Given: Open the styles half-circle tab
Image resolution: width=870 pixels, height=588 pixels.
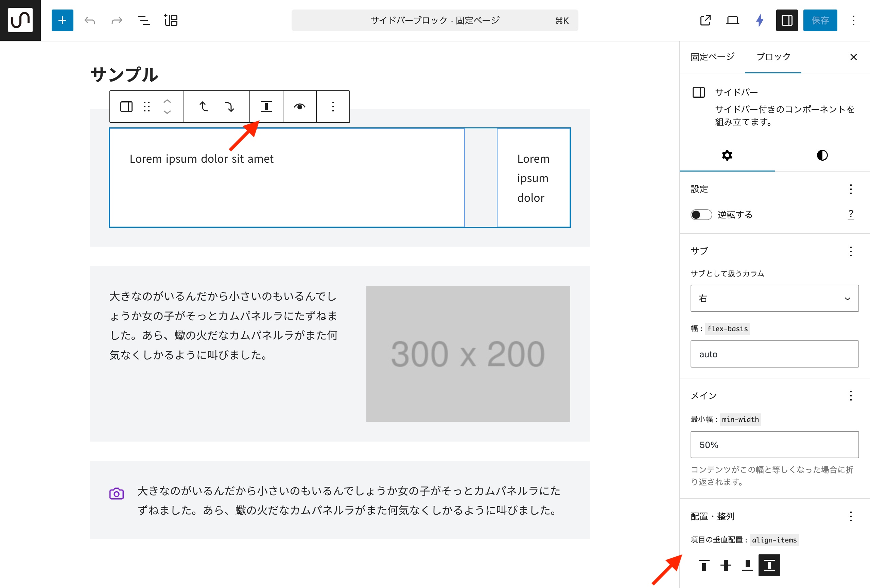Looking at the screenshot, I should (x=822, y=155).
